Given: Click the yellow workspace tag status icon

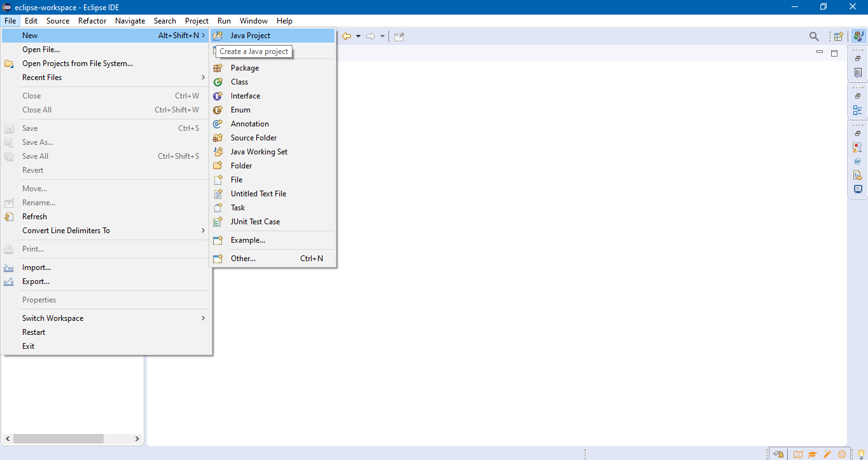Looking at the screenshot, I should coord(778,454).
